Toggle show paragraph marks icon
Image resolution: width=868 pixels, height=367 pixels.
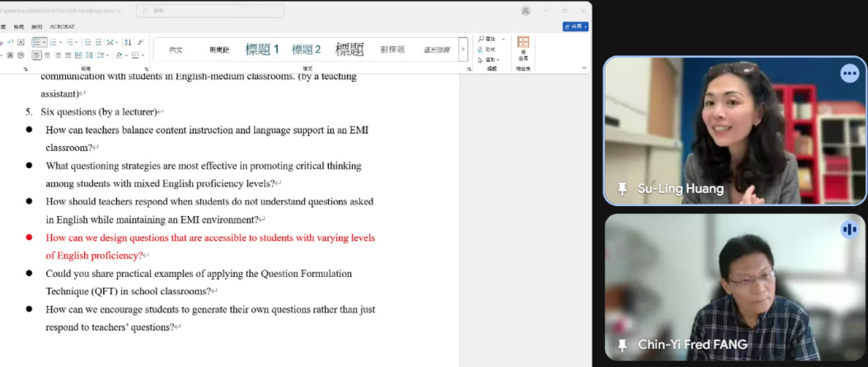tap(140, 42)
